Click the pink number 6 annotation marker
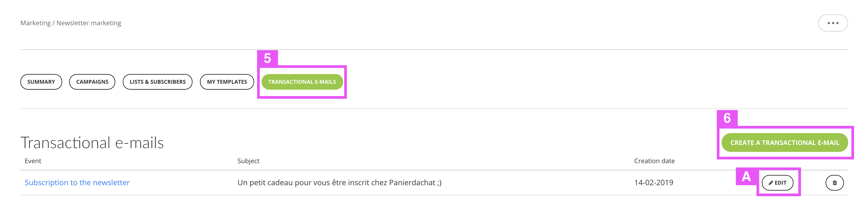This screenshot has width=868, height=219. [x=727, y=118]
